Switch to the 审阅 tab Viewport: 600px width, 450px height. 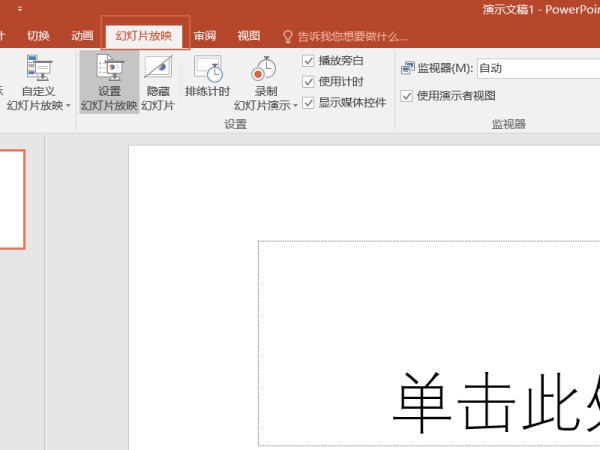(205, 36)
